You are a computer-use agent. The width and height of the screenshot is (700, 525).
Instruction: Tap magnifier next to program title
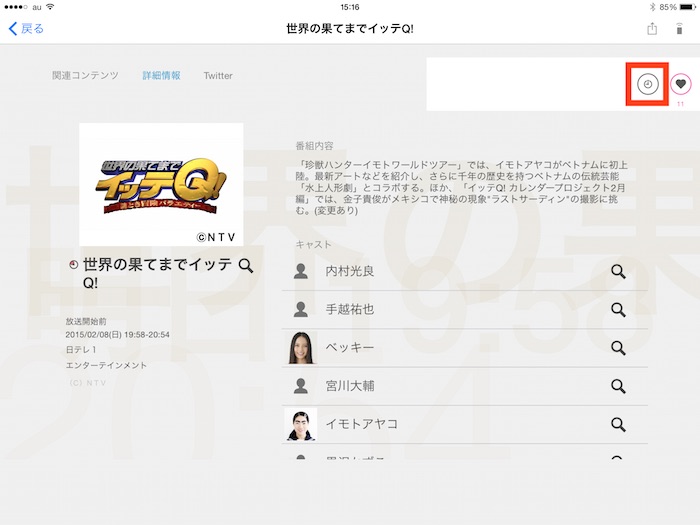pyautogui.click(x=246, y=265)
